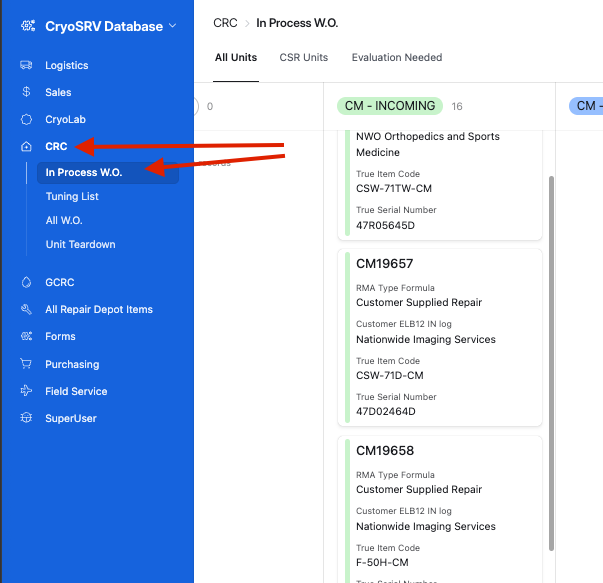Open the Forms section
The height and width of the screenshot is (583, 603).
tap(60, 336)
